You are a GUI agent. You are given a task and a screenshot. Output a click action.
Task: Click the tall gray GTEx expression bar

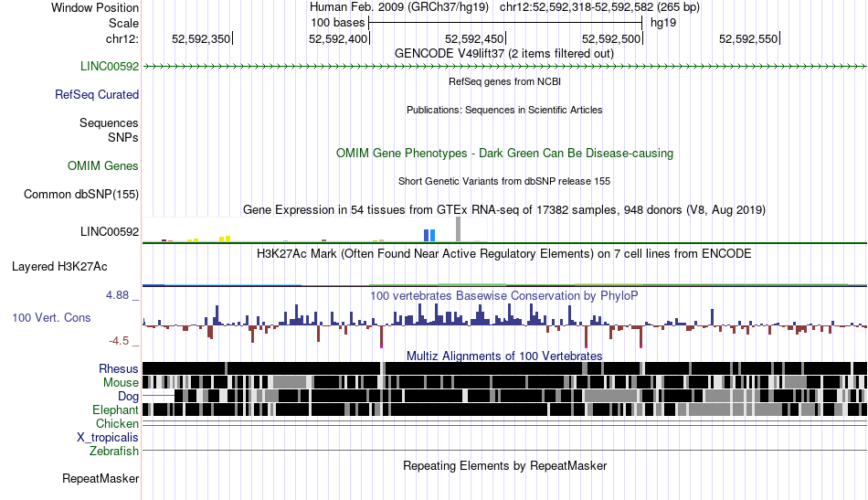point(458,229)
